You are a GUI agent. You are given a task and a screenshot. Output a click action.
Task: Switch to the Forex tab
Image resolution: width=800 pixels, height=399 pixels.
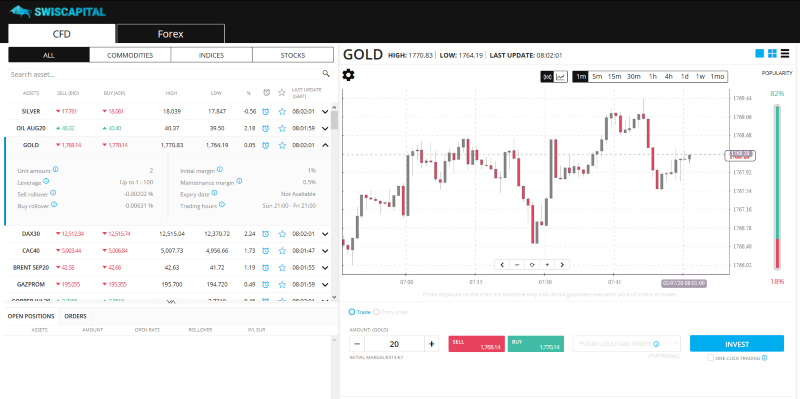click(x=170, y=34)
